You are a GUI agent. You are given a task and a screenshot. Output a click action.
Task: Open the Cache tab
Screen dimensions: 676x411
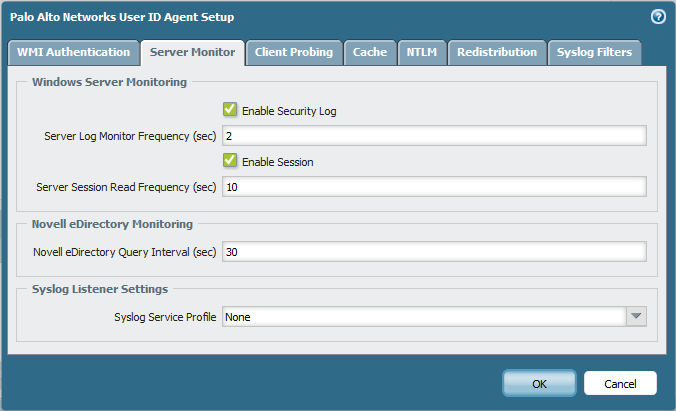370,52
